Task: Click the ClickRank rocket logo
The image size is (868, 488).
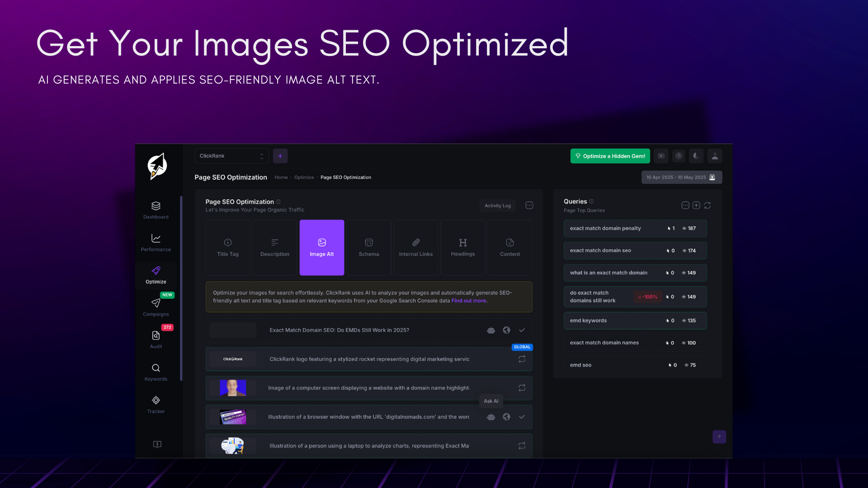Action: coord(157,166)
